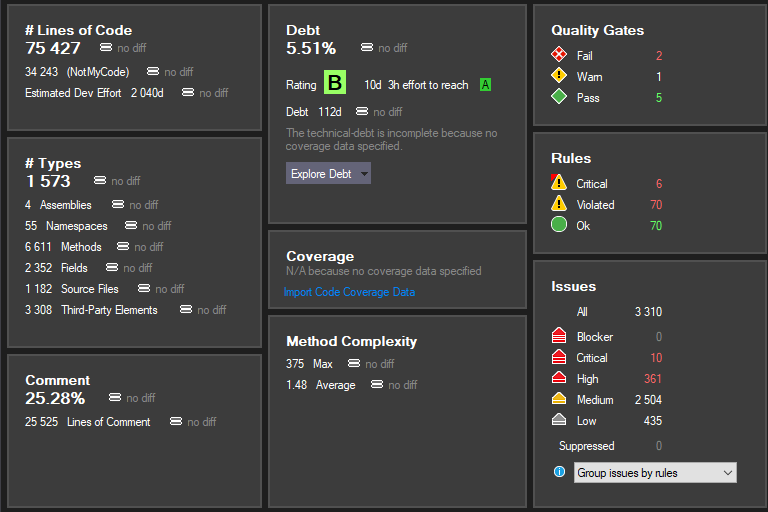Click the green Ok rules icon
The image size is (768, 512).
[x=559, y=226]
